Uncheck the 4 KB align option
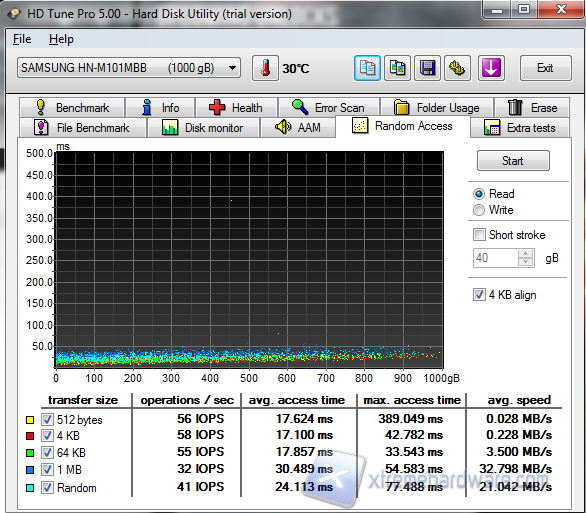This screenshot has width=586, height=513. (x=479, y=295)
